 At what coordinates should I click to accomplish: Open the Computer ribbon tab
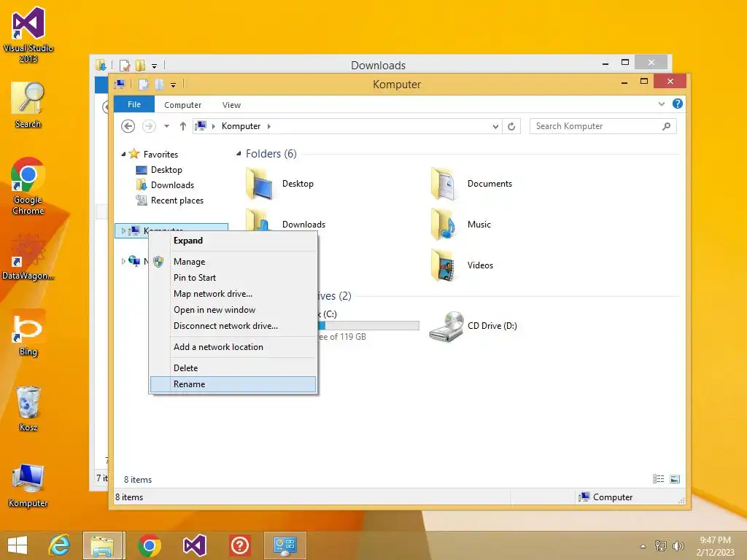point(183,105)
